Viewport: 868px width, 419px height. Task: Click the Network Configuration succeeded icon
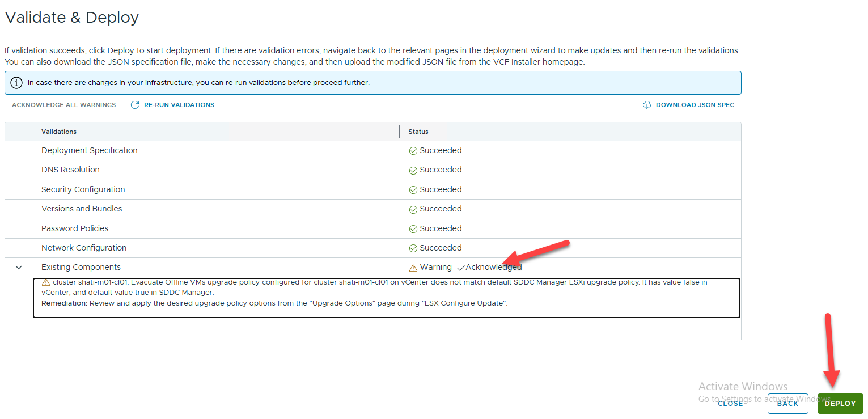(413, 248)
